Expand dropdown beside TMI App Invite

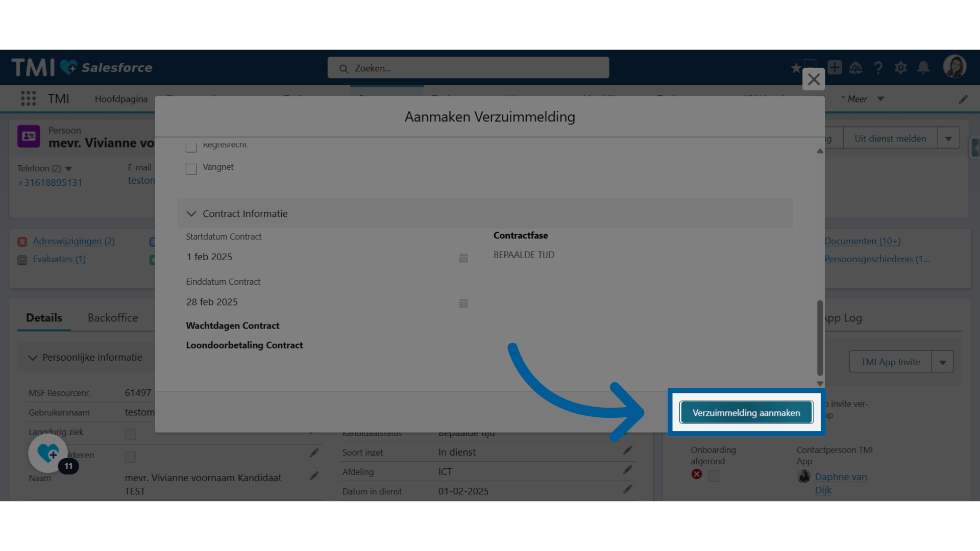click(x=943, y=362)
